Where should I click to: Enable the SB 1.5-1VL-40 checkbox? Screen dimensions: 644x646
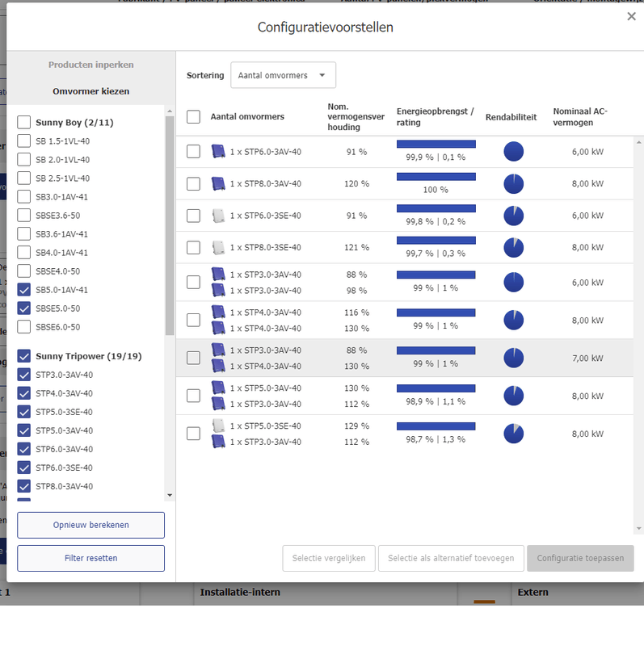point(24,141)
